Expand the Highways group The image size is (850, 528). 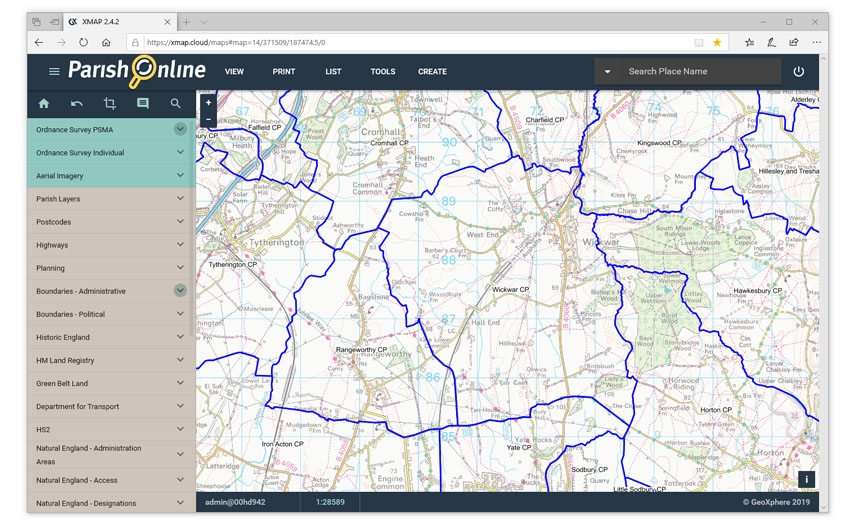[x=180, y=244]
